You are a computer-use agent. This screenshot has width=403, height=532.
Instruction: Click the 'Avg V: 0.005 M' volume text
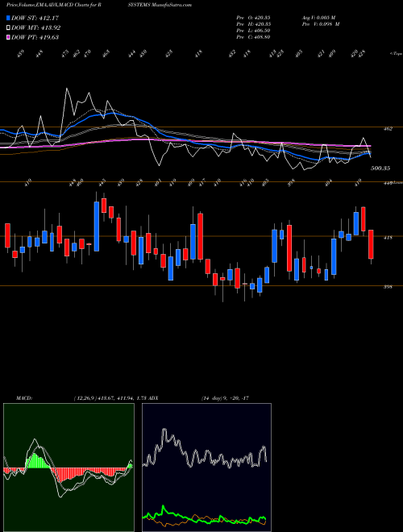click(320, 17)
